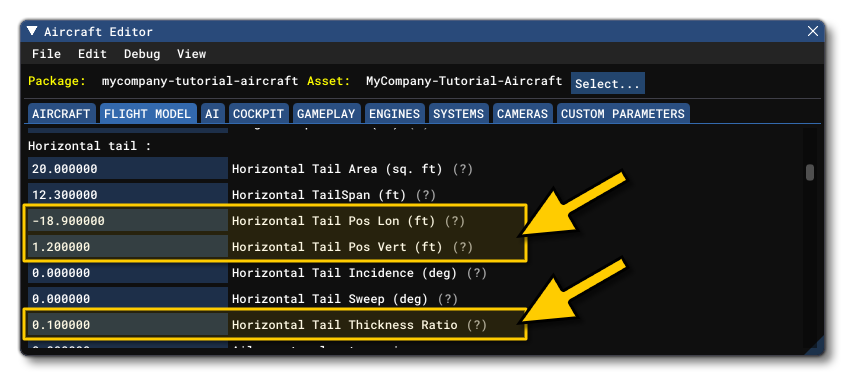The image size is (845, 376).
Task: Edit the Horizontal Tail Thickness Ratio value 0.100000
Action: pos(128,325)
